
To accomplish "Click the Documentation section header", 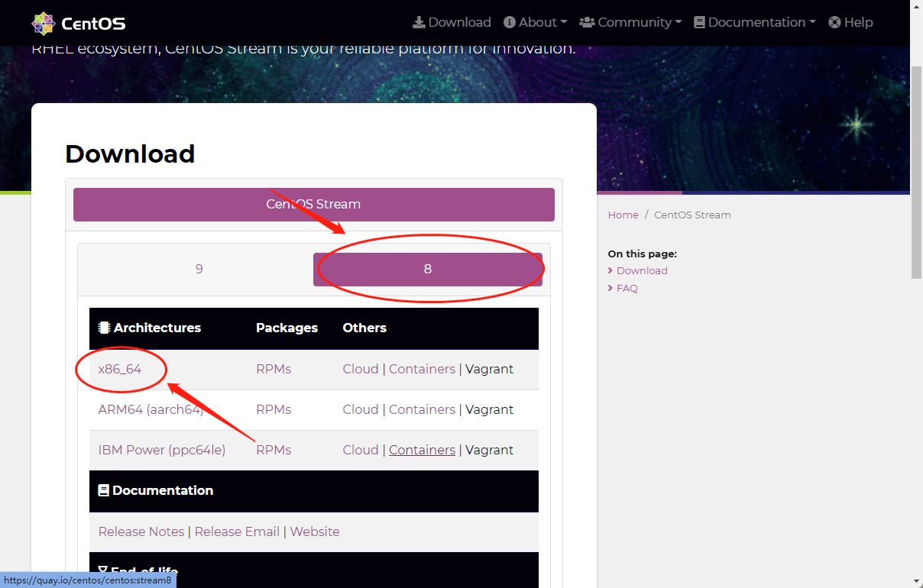I will pyautogui.click(x=156, y=490).
